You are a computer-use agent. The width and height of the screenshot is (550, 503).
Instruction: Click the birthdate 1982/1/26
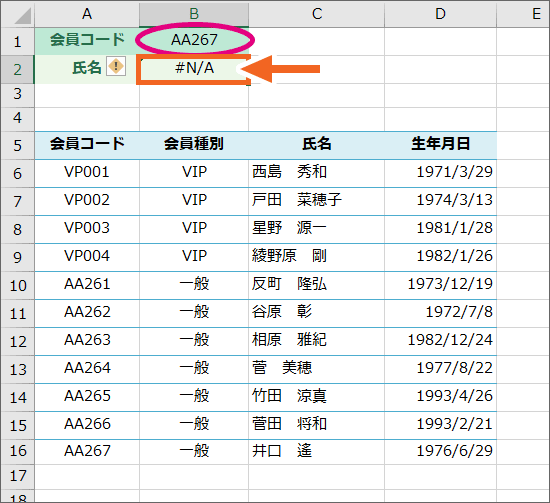point(455,256)
